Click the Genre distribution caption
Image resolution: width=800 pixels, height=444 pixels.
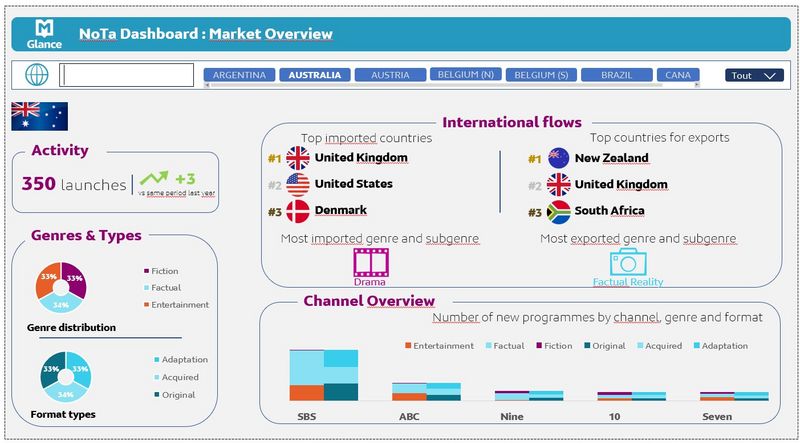tap(71, 327)
